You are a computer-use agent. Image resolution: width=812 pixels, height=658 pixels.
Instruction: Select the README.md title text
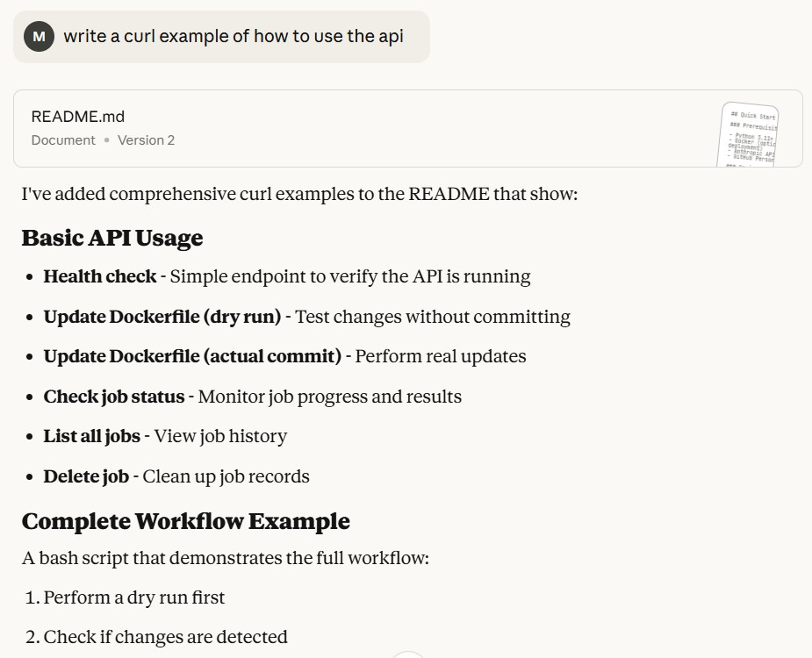77,116
